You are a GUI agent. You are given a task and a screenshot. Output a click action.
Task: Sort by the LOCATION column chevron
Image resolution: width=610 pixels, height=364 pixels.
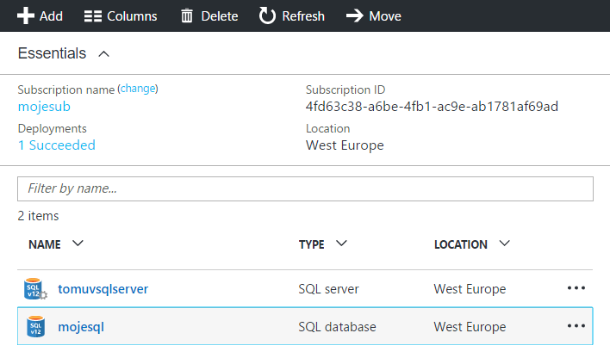(505, 244)
